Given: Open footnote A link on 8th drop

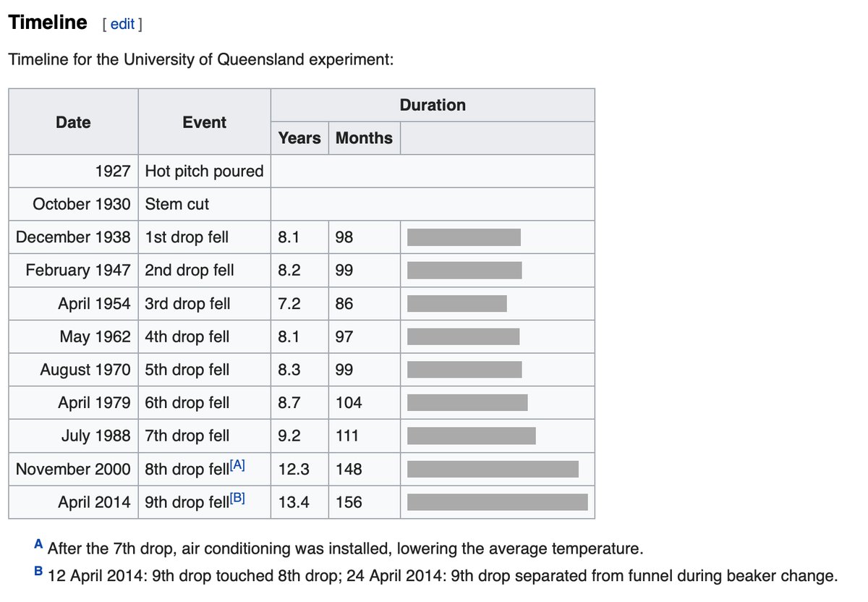Looking at the screenshot, I should click(x=237, y=466).
